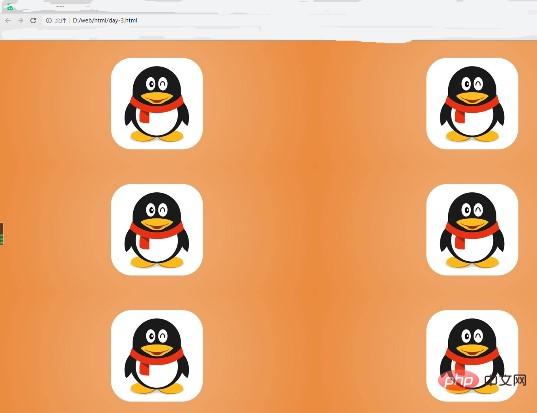537x413 pixels.
Task: Click the bottom-right QQ penguin image
Action: coord(472,356)
